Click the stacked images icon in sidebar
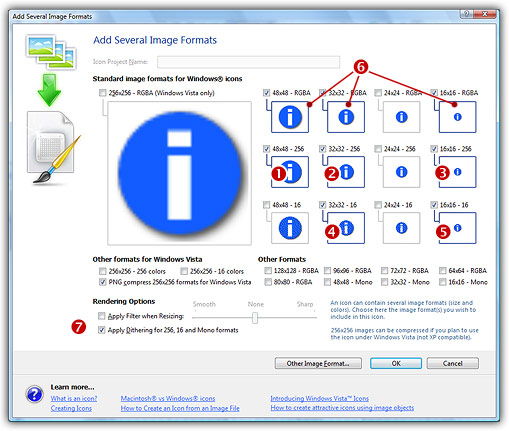Screen dimensions: 509x431 51,52
